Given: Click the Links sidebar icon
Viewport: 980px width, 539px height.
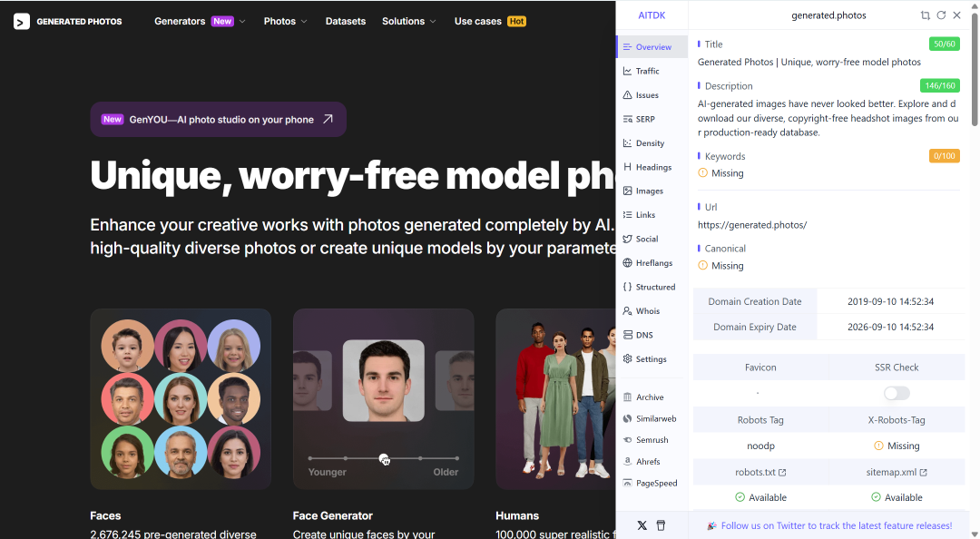Looking at the screenshot, I should 628,214.
